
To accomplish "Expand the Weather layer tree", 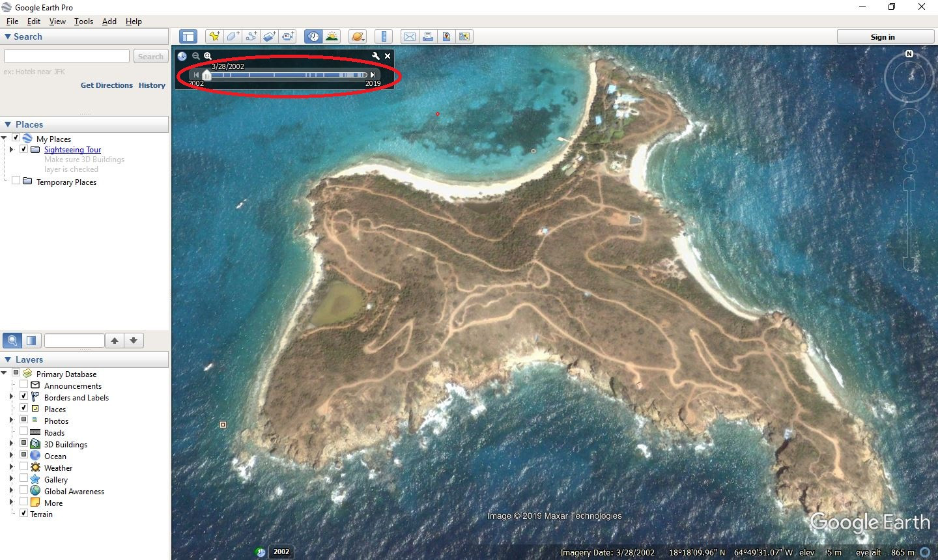I will point(11,468).
